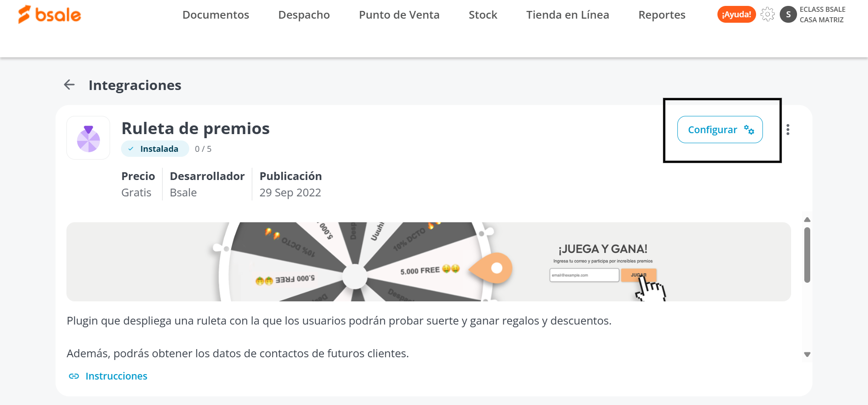Open the Tienda en Línea menu
Viewport: 868px width, 405px height.
pyautogui.click(x=567, y=15)
